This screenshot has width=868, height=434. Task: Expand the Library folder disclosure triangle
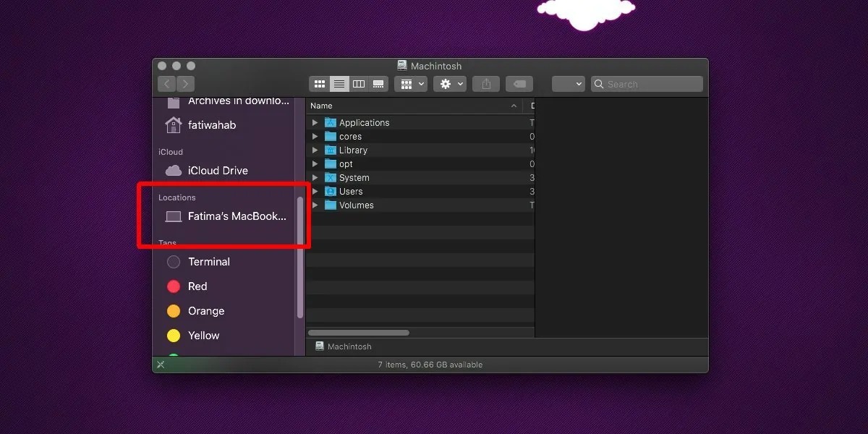tap(315, 150)
